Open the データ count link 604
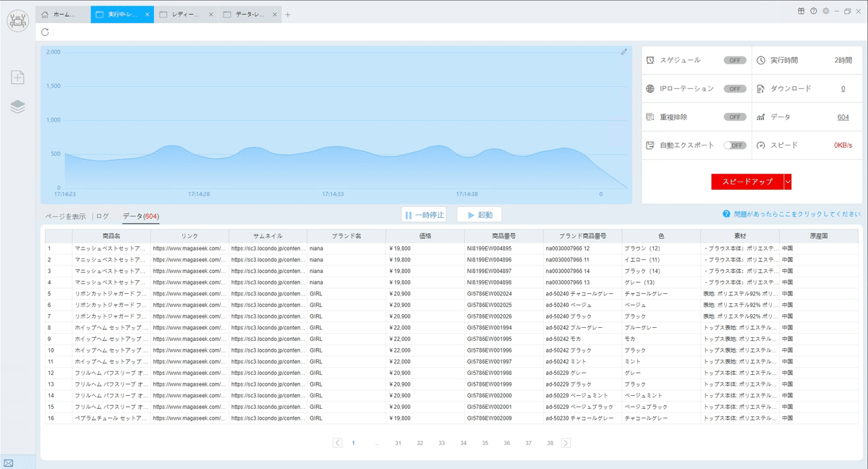Viewport: 868px width, 469px height. coord(843,117)
